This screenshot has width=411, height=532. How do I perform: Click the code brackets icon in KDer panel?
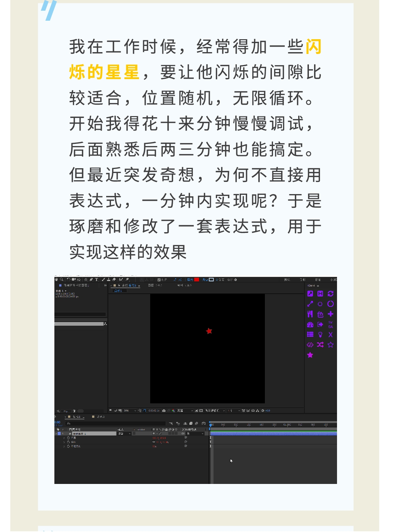pos(310,345)
